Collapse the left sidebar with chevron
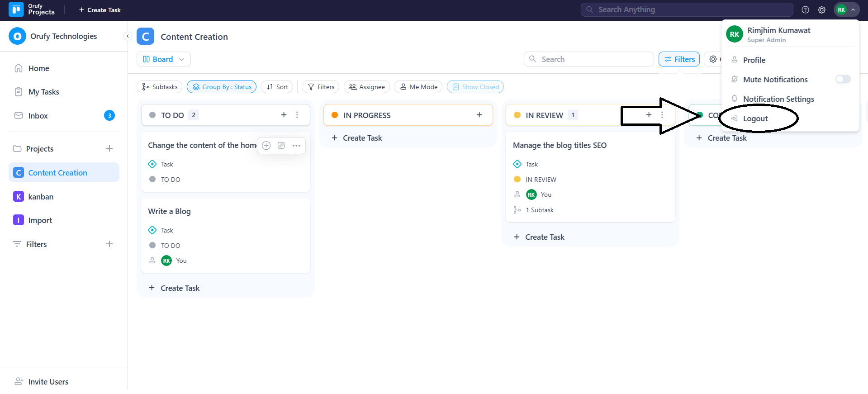 click(128, 36)
